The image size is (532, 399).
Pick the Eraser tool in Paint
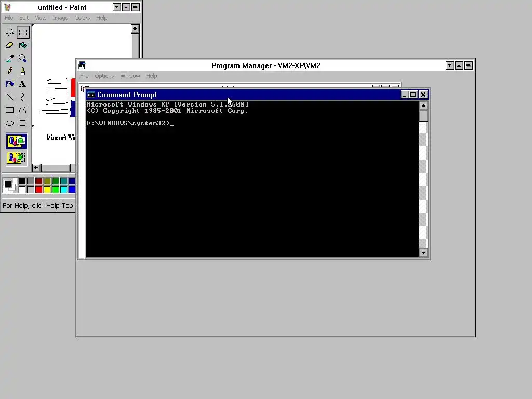coord(9,45)
